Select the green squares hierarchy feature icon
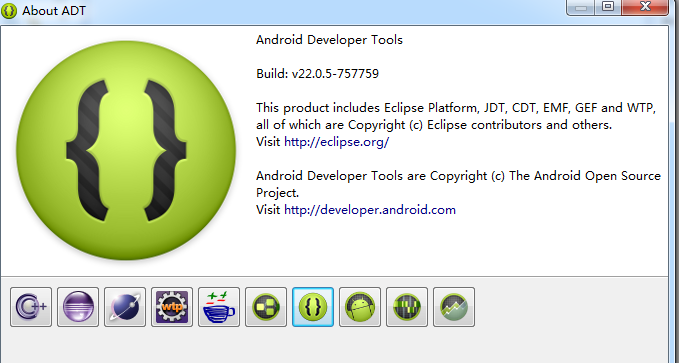Viewport: 679px width, 363px height. coord(266,307)
